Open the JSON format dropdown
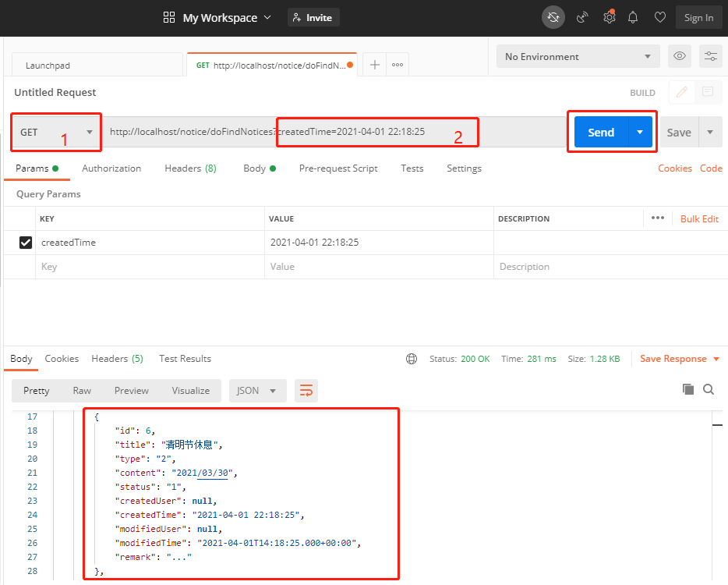 [x=257, y=390]
